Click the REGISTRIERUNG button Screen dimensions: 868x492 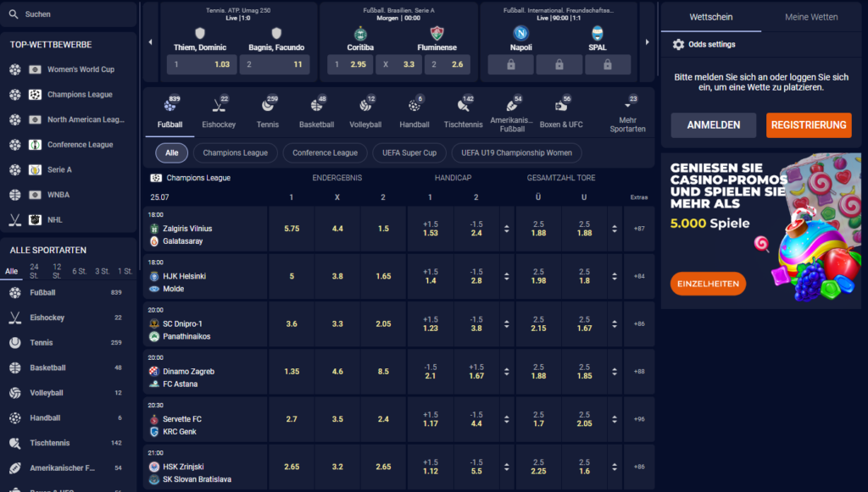pyautogui.click(x=808, y=124)
